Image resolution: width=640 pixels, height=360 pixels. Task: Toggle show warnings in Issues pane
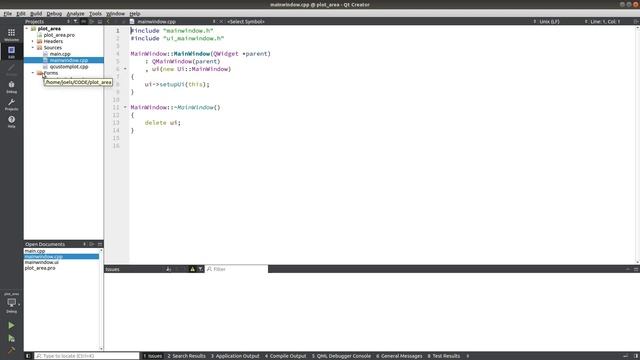coord(192,269)
